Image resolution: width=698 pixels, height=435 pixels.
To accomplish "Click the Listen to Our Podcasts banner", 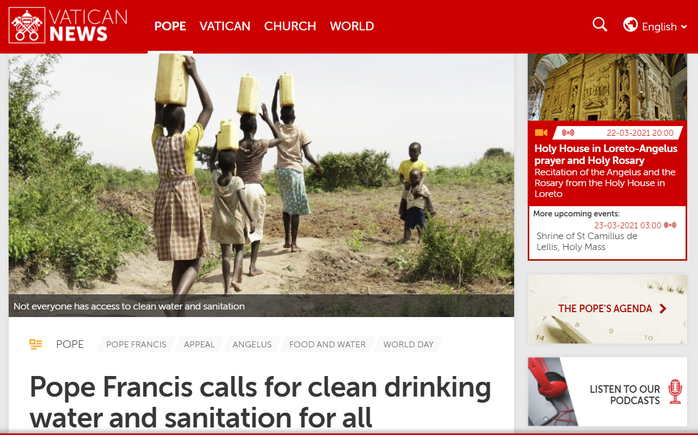I will (607, 391).
